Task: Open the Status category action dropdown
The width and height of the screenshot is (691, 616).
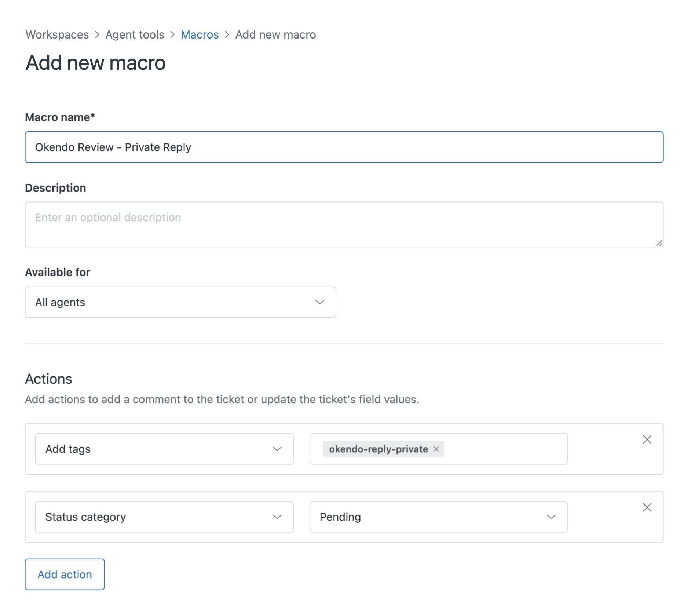Action: point(164,517)
